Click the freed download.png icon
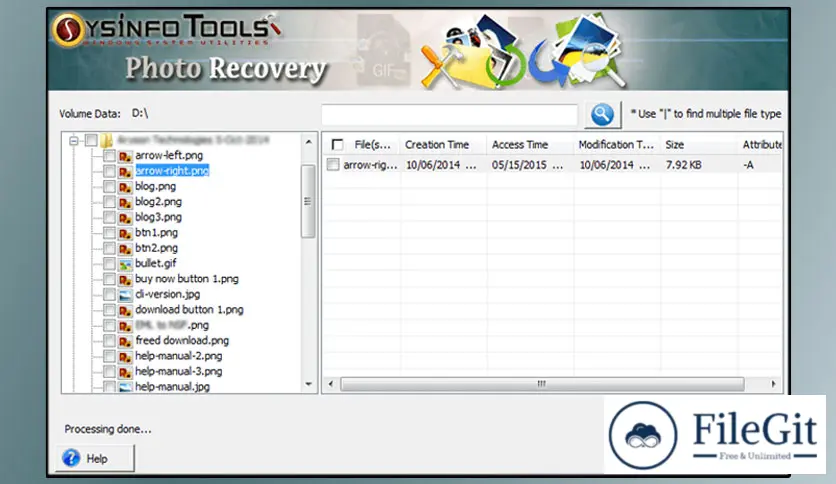 point(125,341)
